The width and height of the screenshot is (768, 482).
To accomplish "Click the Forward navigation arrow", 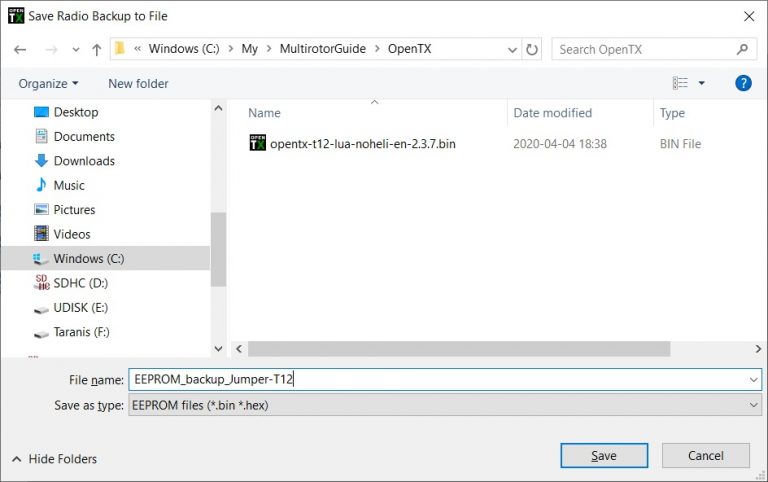I will point(51,49).
